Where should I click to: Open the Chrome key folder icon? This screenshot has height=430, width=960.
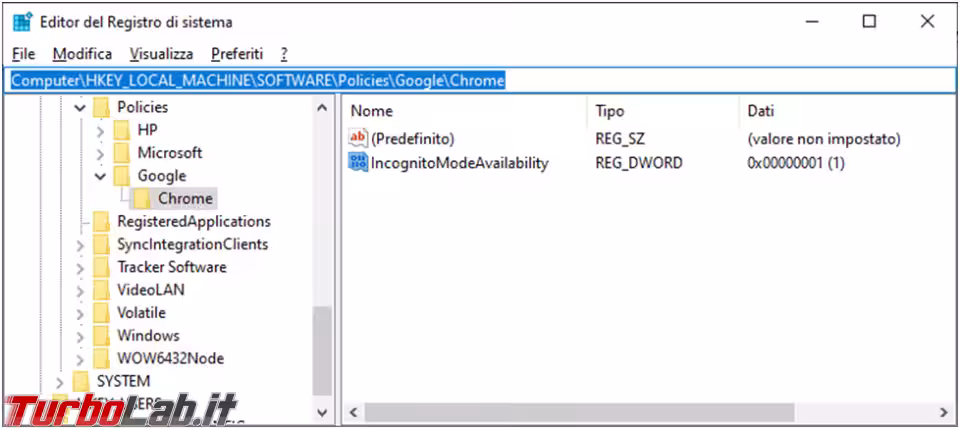click(x=141, y=198)
